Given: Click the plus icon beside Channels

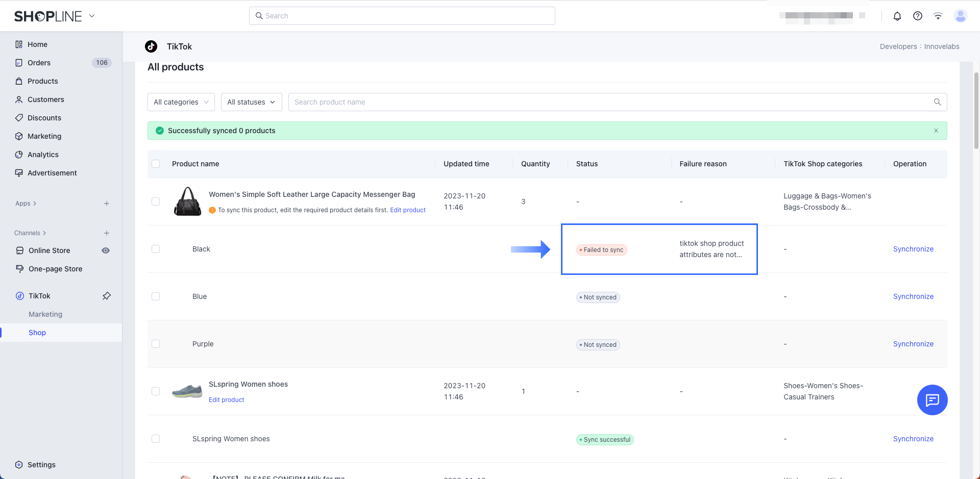Looking at the screenshot, I should pyautogui.click(x=107, y=233).
